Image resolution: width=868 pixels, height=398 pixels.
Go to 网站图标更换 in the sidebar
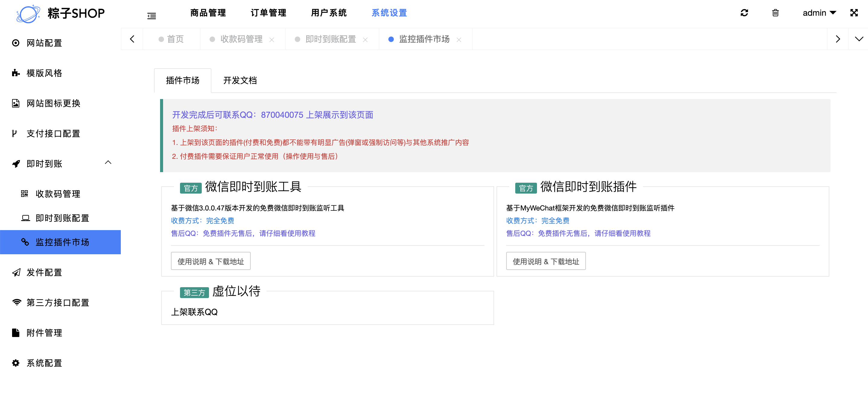click(x=60, y=103)
